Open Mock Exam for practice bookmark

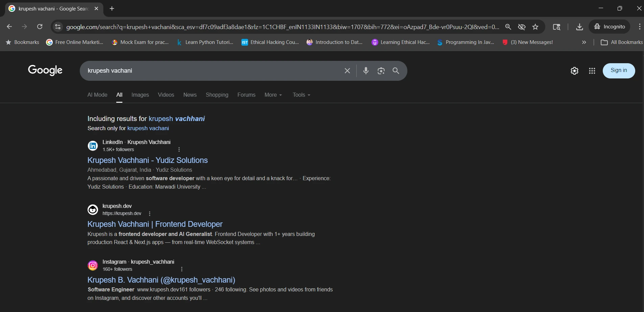(140, 42)
